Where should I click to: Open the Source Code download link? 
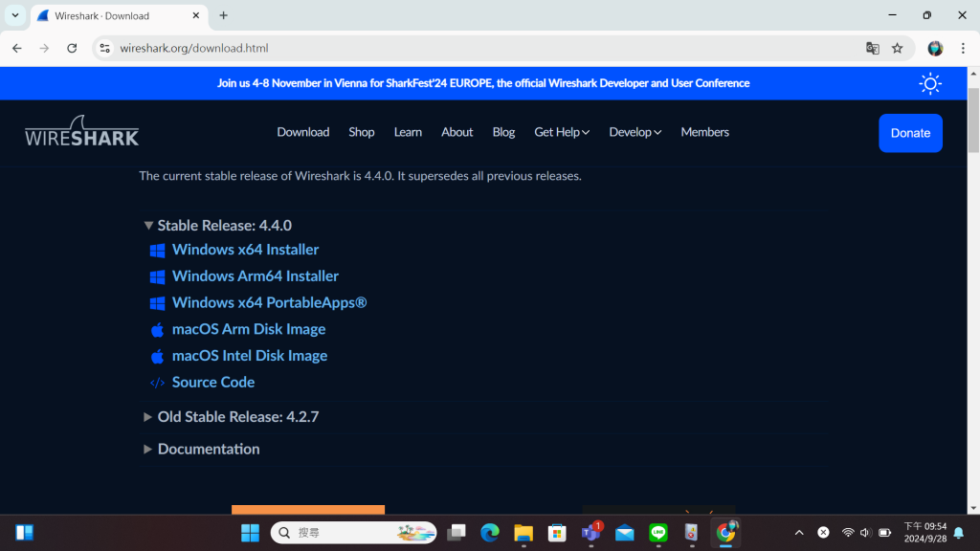pos(213,383)
